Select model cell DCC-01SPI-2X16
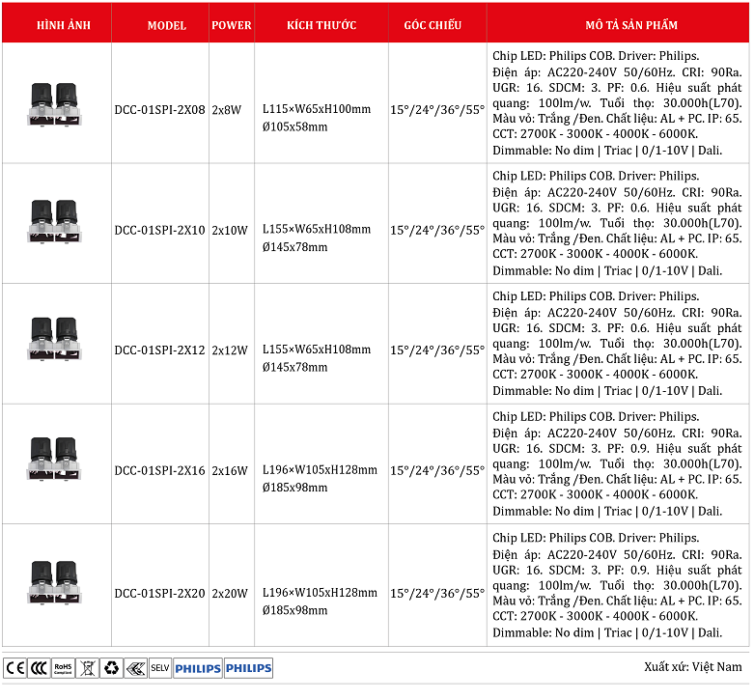 [x=159, y=470]
